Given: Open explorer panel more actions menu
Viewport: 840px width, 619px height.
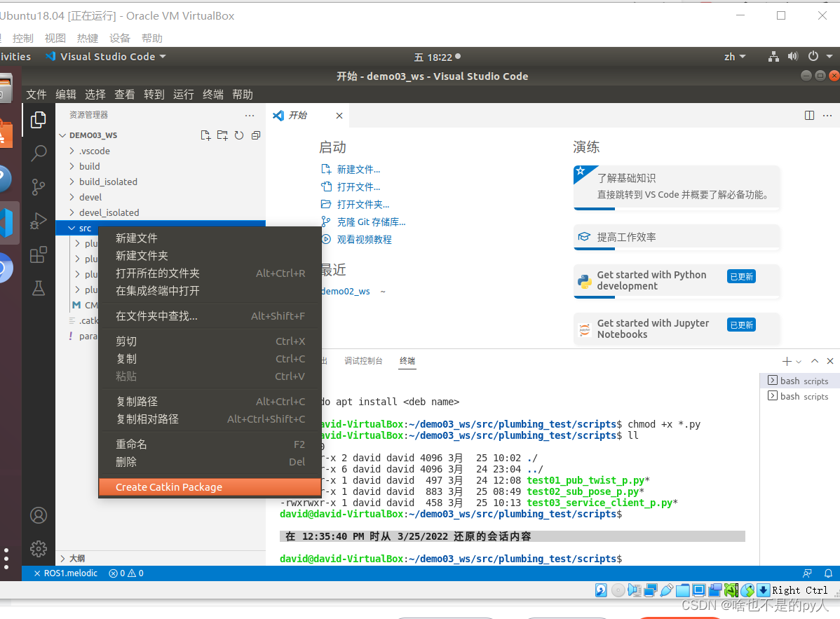Looking at the screenshot, I should pos(250,115).
